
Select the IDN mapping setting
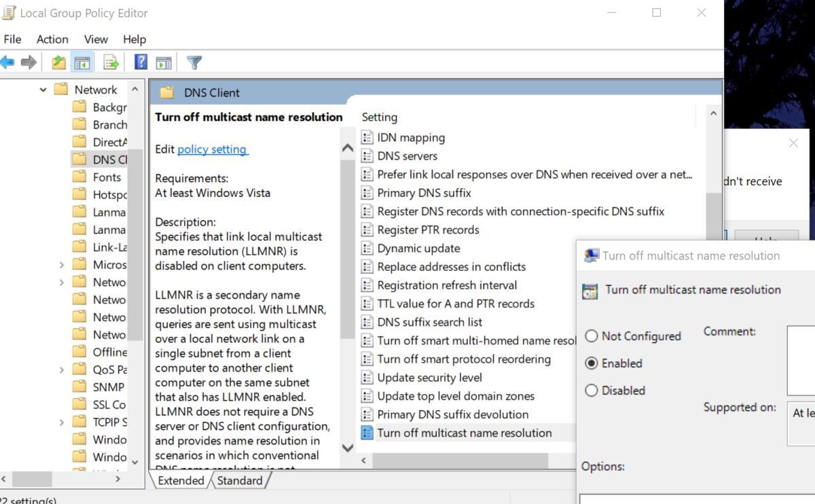[411, 137]
